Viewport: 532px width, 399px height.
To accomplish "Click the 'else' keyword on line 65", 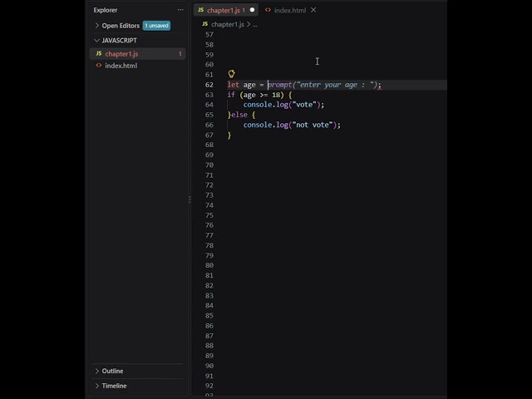I will 239,115.
